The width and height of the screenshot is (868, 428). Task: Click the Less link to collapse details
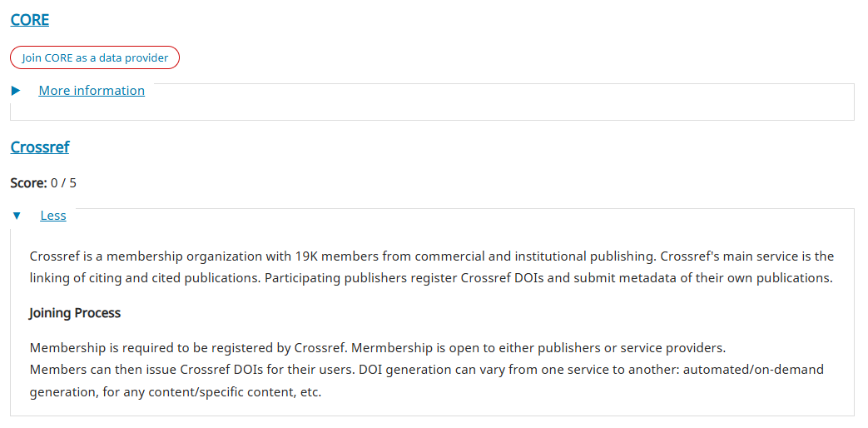pyautogui.click(x=53, y=216)
